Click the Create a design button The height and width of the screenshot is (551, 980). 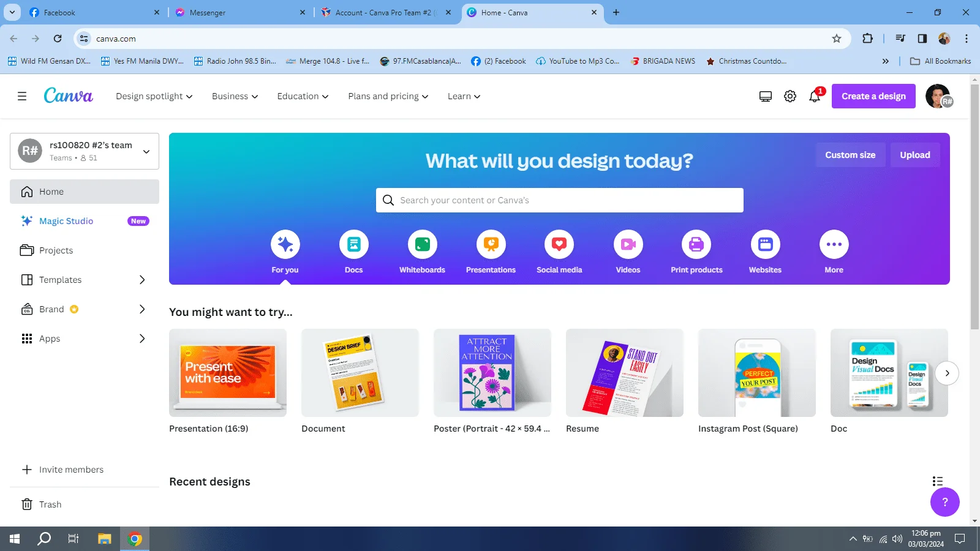[873, 96]
